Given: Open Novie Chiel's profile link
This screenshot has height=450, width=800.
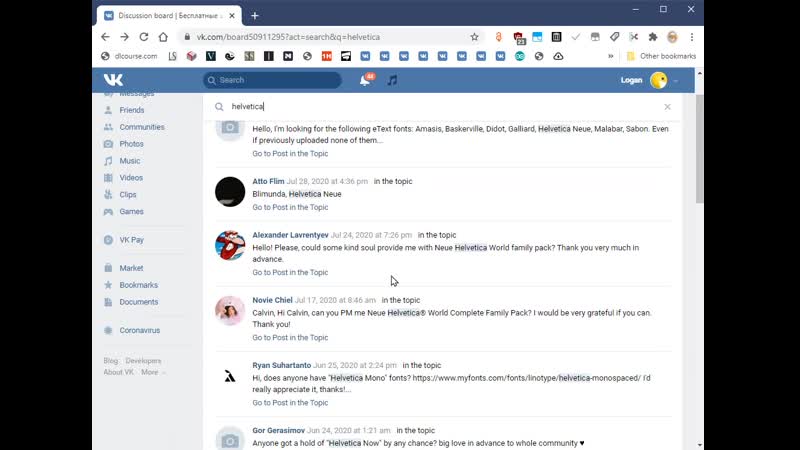Looking at the screenshot, I should tap(272, 300).
